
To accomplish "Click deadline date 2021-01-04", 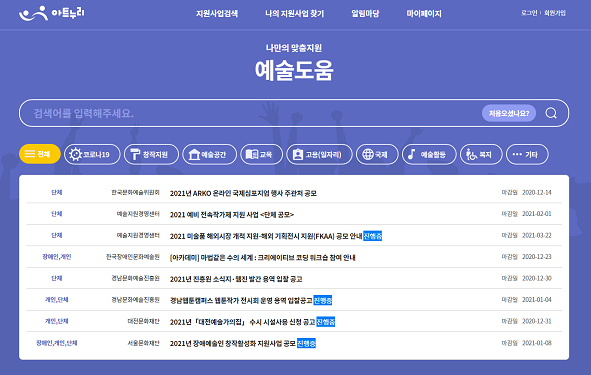I will (x=537, y=300).
